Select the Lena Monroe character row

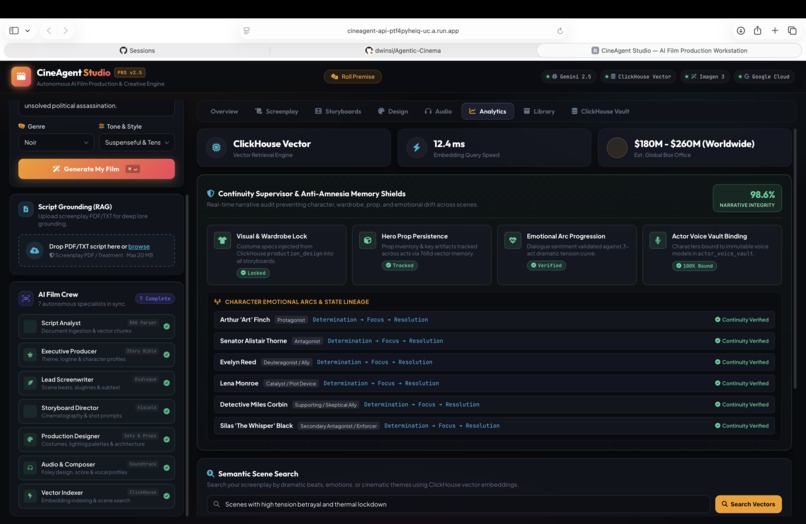coord(494,383)
